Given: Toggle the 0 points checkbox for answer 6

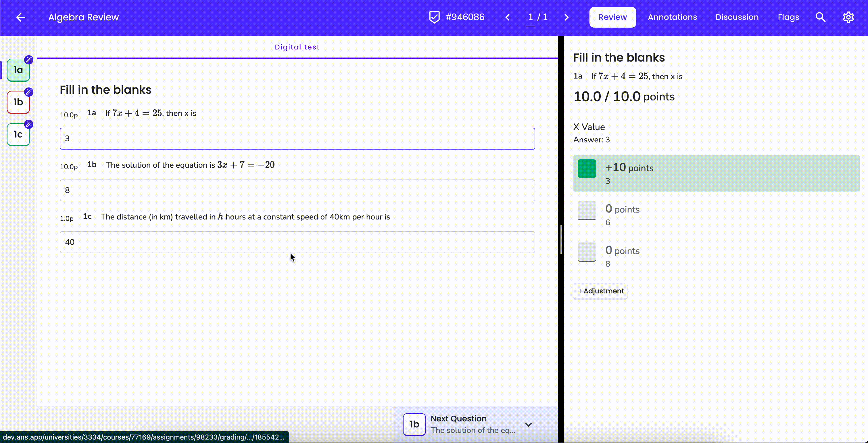Looking at the screenshot, I should pos(587,210).
